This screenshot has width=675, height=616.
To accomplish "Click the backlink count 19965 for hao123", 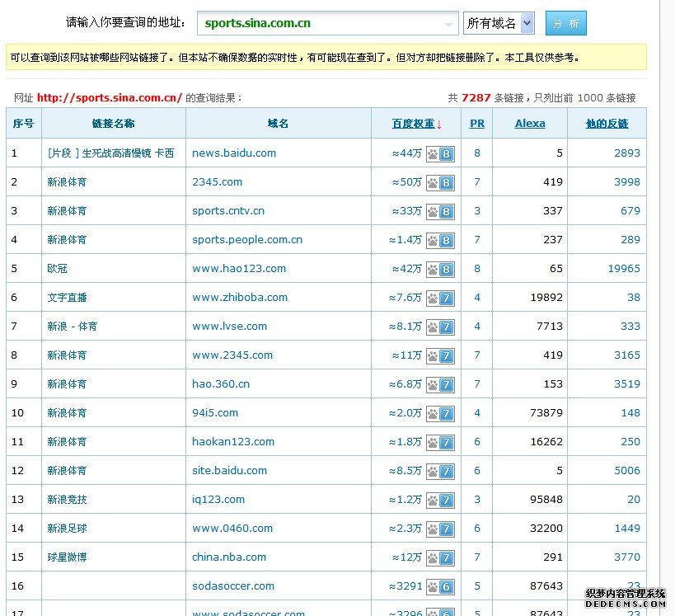I will tap(626, 269).
